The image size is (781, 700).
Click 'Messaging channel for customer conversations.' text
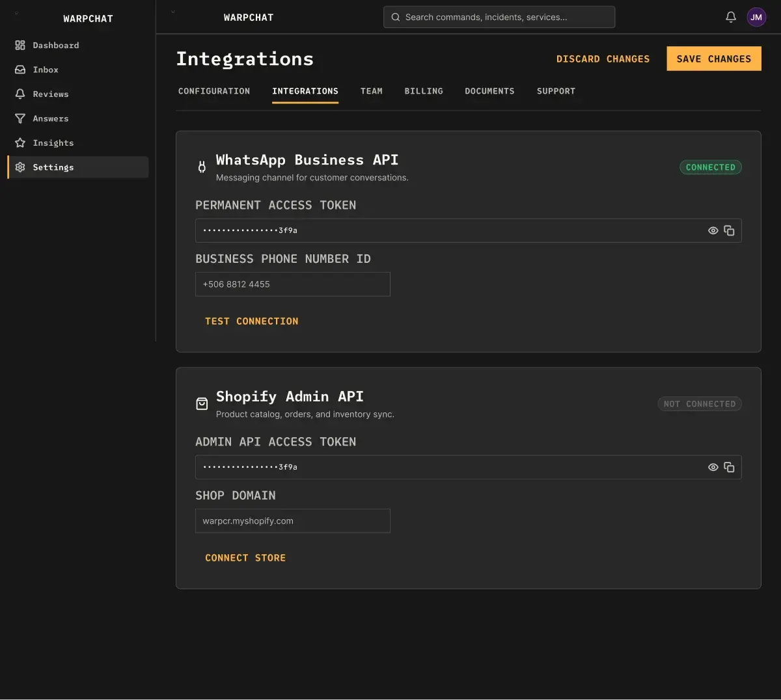click(x=312, y=178)
